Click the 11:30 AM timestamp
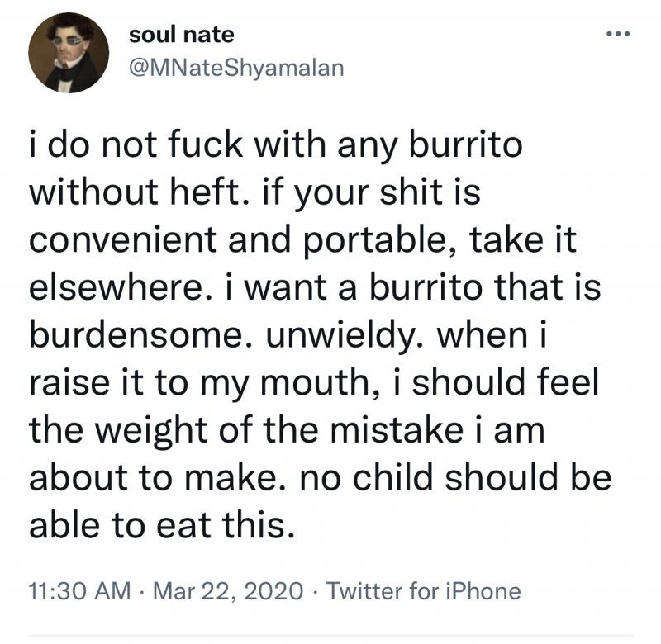 [79, 591]
